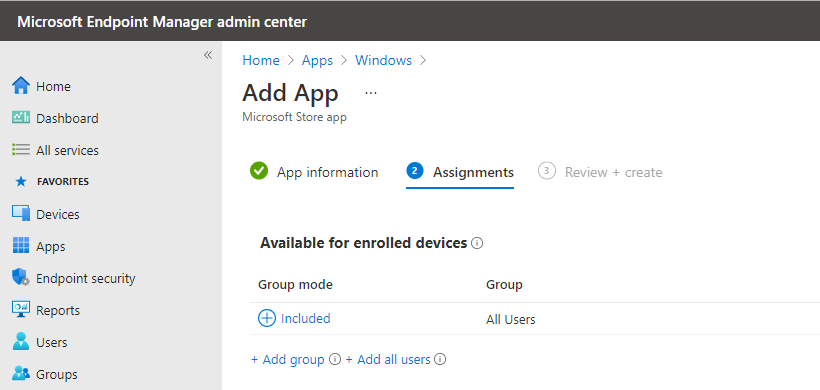This screenshot has height=390, width=820.
Task: Click the Users person icon
Action: tap(21, 342)
